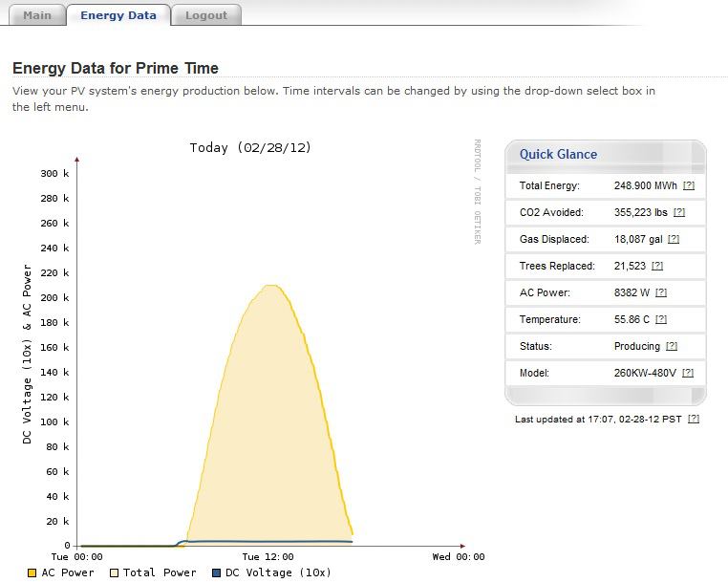This screenshot has height=583, width=728.
Task: Click the DC Voltage legend swatch
Action: 215,573
